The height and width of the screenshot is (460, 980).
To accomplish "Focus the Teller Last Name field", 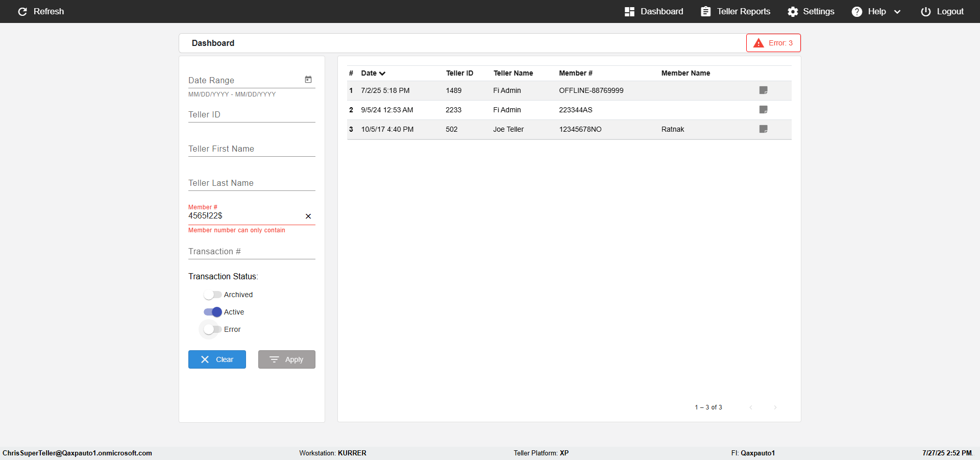I will point(252,183).
